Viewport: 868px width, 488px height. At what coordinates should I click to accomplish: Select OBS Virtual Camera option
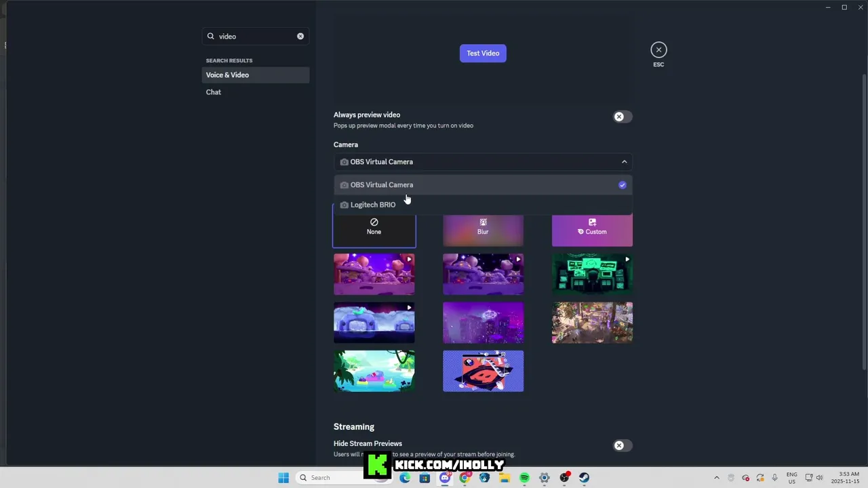(483, 185)
